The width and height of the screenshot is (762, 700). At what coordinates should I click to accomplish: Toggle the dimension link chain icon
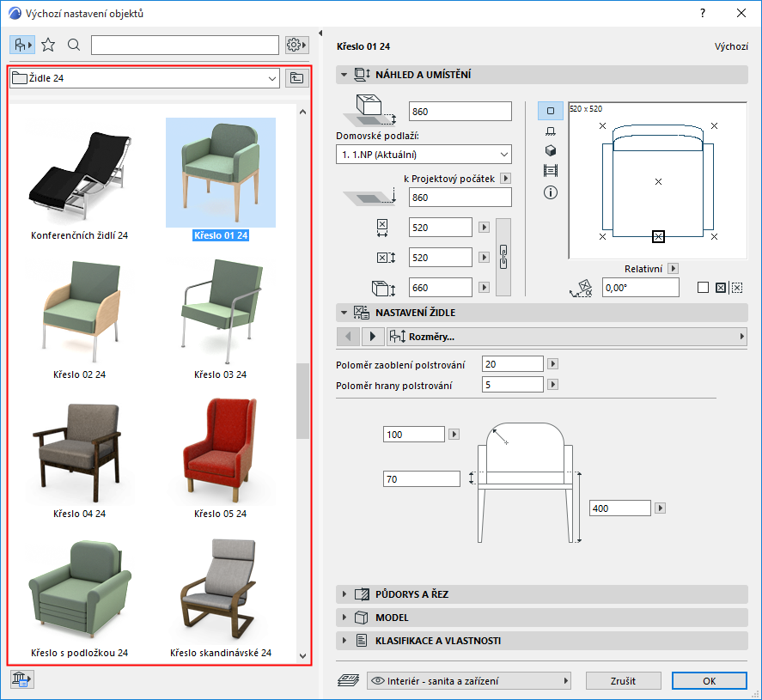504,257
